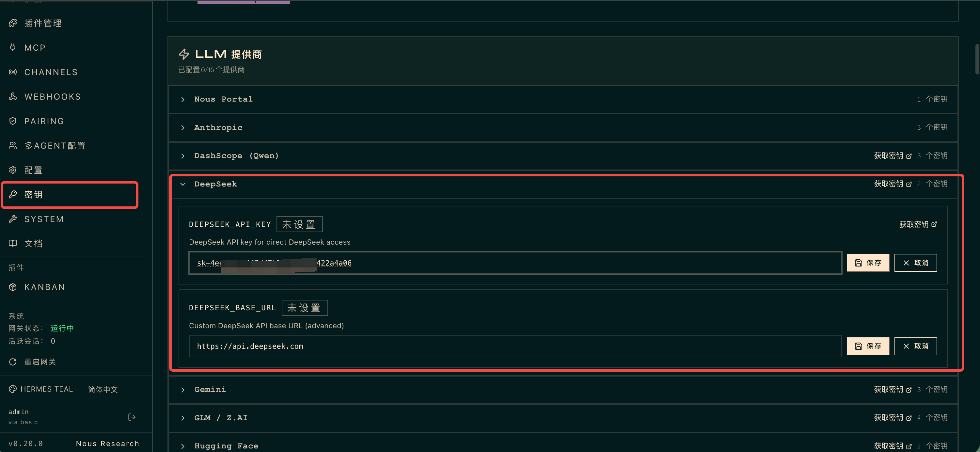980x452 pixels.
Task: Click the SYSTEM wrench icon
Action: tap(13, 219)
